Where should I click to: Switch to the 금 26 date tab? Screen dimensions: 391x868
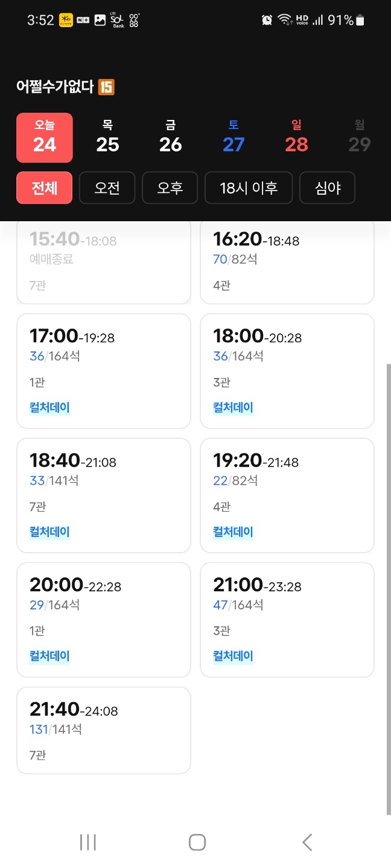coord(170,137)
